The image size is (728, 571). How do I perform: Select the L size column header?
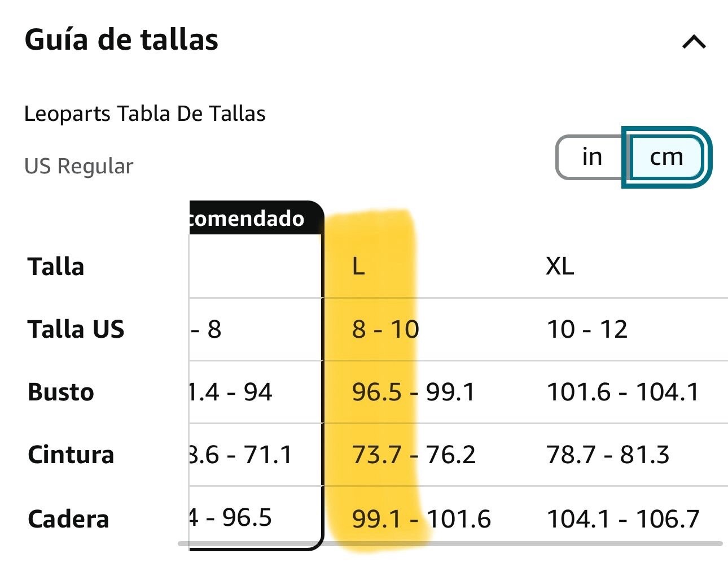358,266
